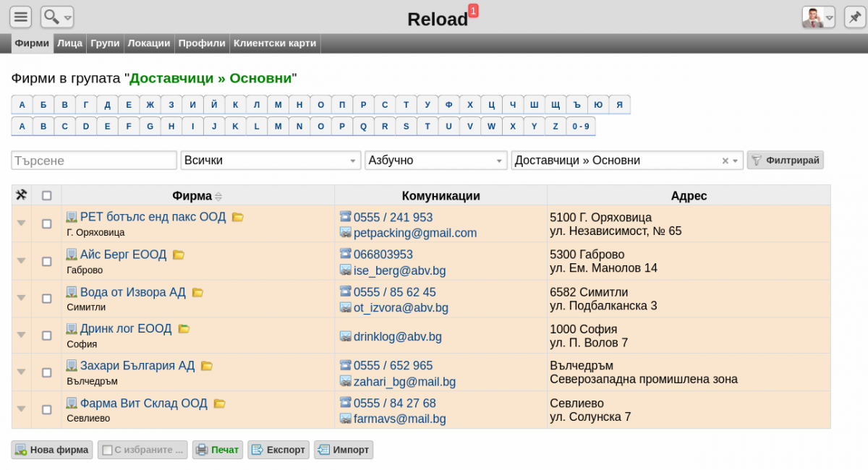Open folder icon for Айс Берг ЕООД
This screenshot has height=470, width=868.
click(179, 255)
